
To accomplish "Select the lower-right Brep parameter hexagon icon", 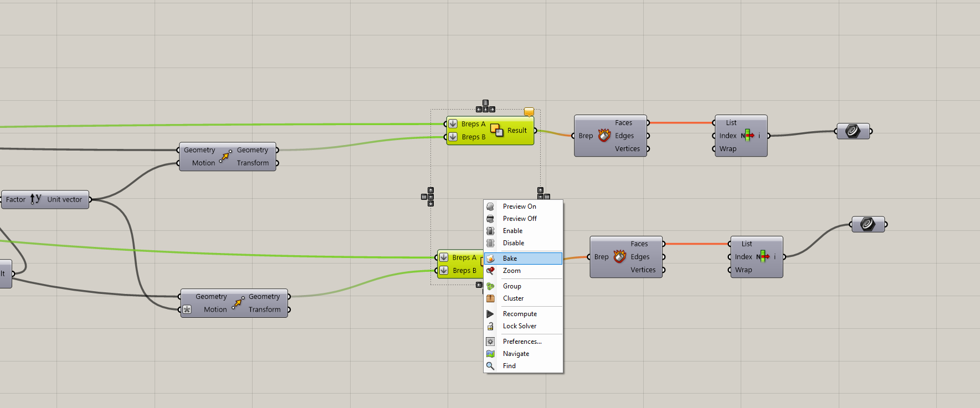I will (x=868, y=224).
